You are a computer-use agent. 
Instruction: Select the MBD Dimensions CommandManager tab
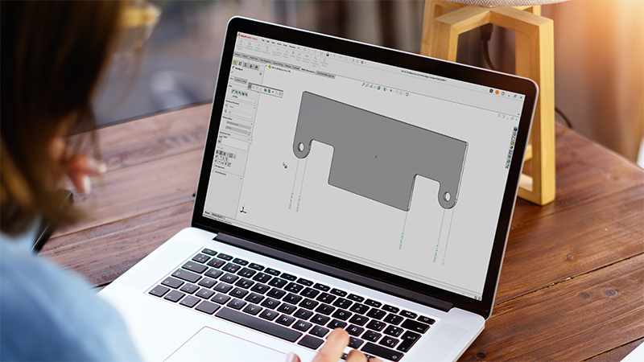[308, 71]
